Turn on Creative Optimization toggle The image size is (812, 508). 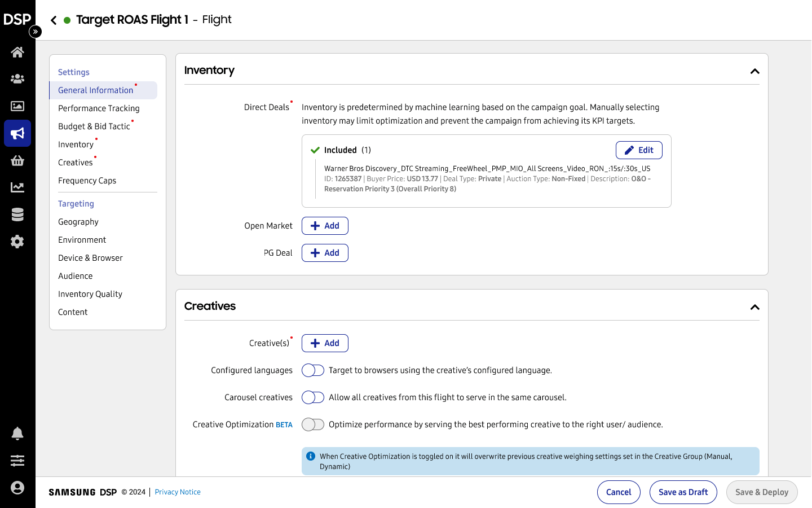coord(313,424)
